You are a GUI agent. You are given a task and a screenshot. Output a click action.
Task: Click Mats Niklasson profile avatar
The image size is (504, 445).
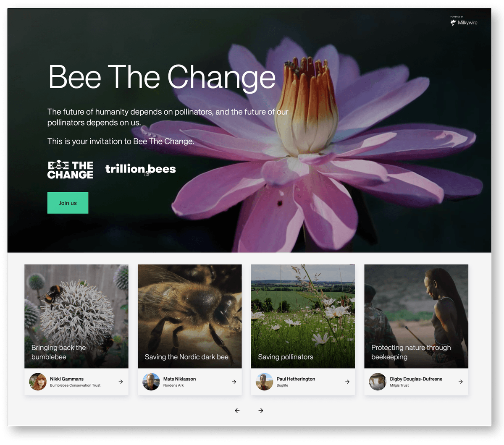pyautogui.click(x=151, y=382)
